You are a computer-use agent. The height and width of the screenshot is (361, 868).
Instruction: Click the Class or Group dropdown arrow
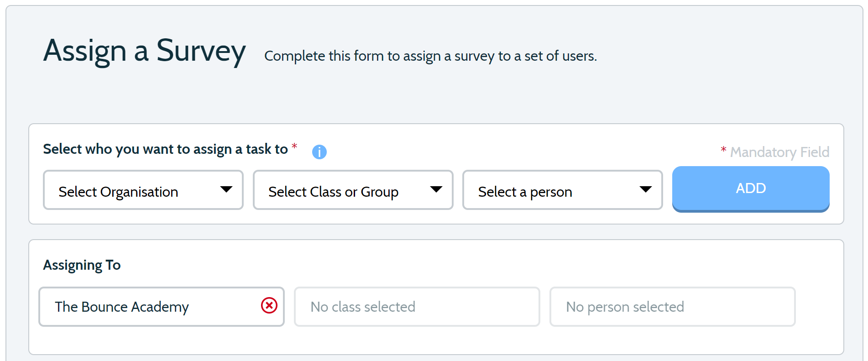(436, 189)
